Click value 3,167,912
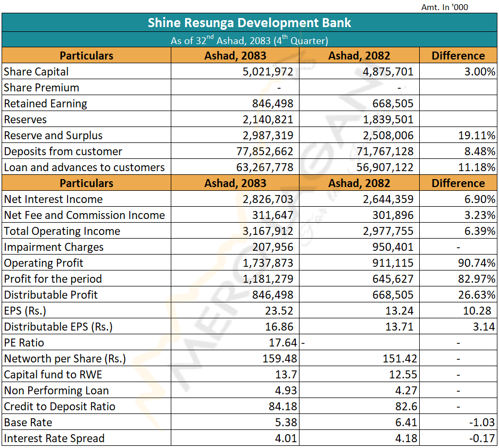The width and height of the screenshot is (499, 448). [x=268, y=231]
